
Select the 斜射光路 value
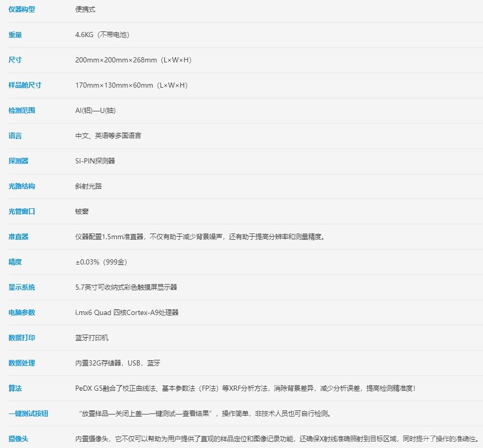tap(89, 187)
